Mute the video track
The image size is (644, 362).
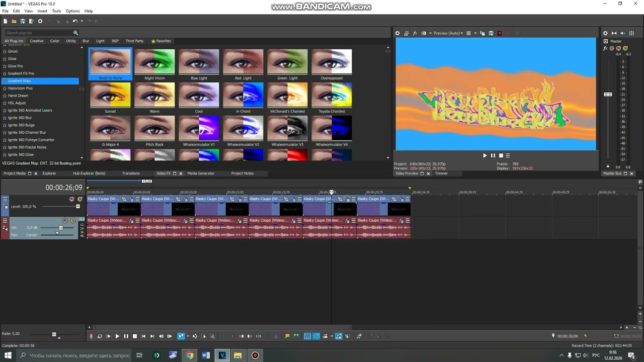(x=72, y=199)
